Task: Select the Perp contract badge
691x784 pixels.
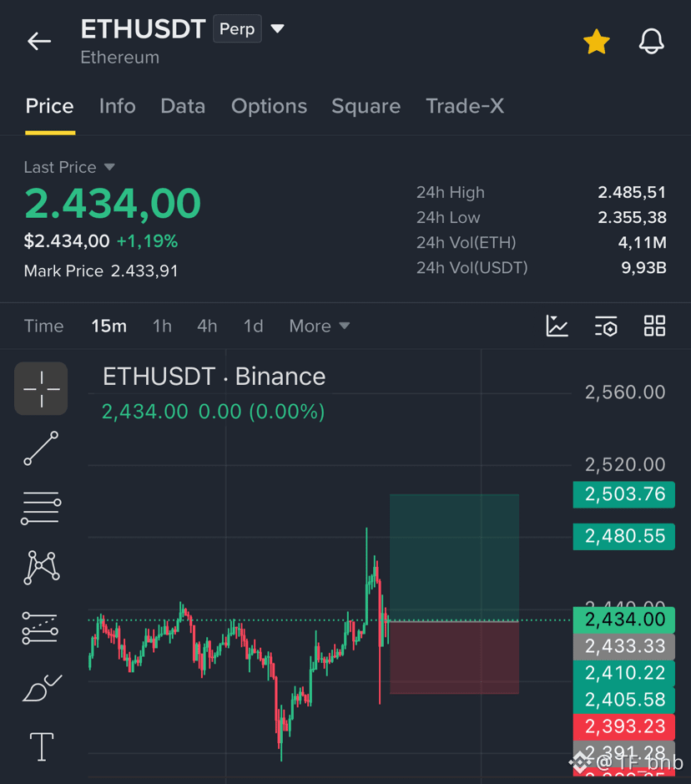Action: [x=237, y=28]
